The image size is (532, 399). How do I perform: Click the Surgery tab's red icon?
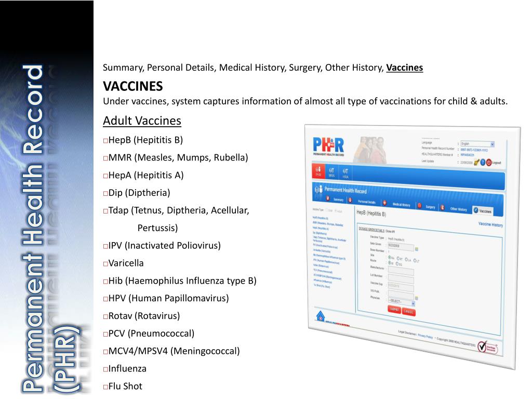pos(419,206)
